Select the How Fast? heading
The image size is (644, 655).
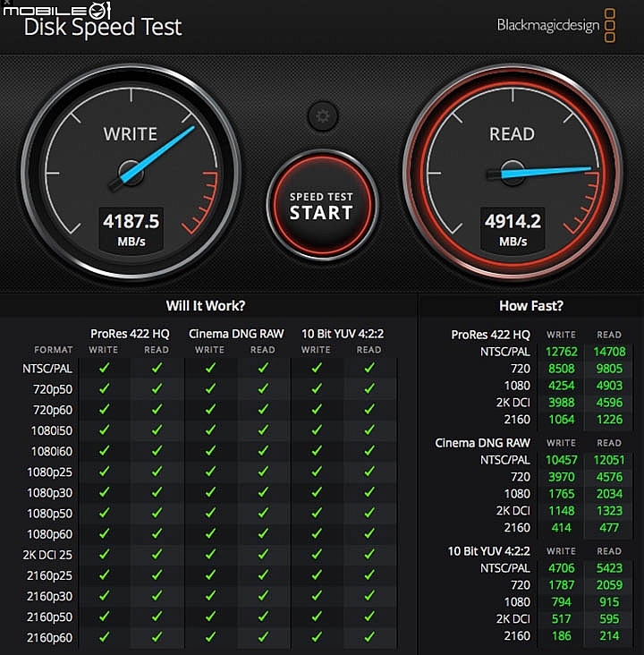(x=531, y=306)
